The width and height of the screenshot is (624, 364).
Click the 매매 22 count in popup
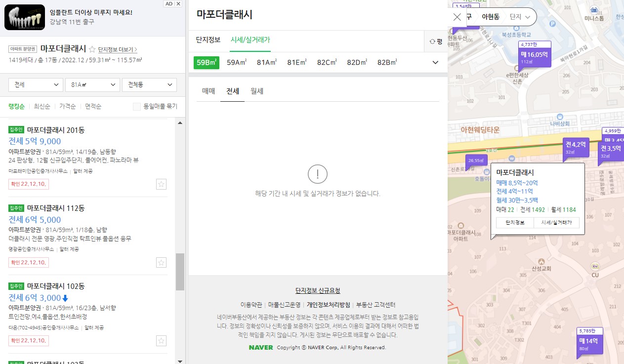pyautogui.click(x=505, y=209)
